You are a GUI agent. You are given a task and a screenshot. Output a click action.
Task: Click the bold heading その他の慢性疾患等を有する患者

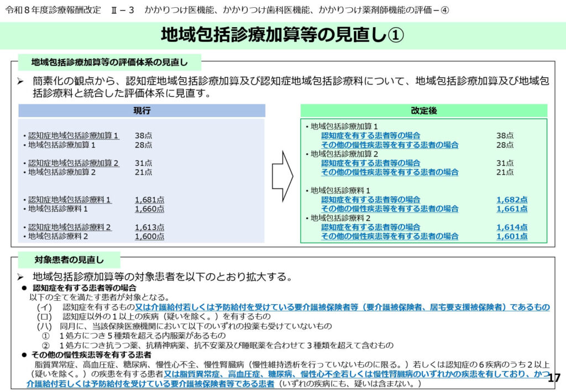[91, 355]
